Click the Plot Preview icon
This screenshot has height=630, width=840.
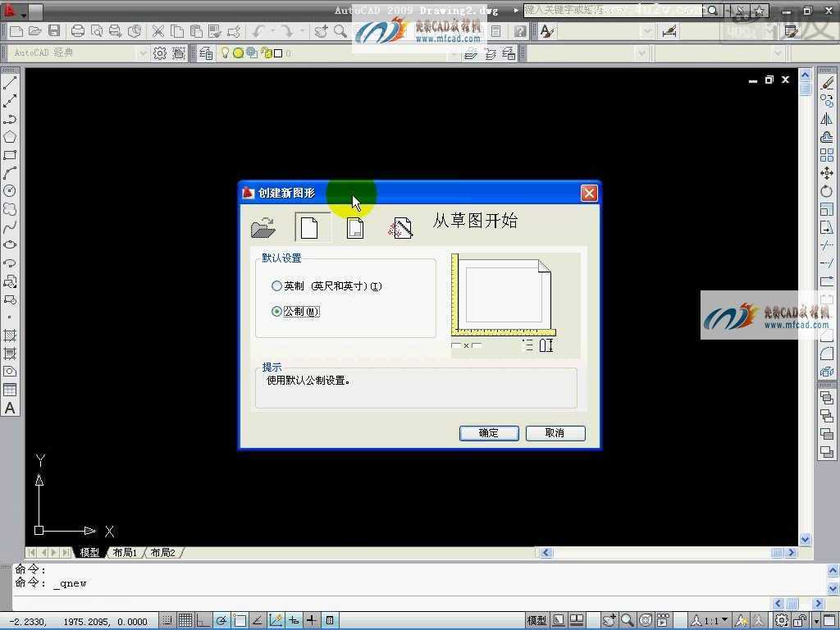(x=97, y=31)
